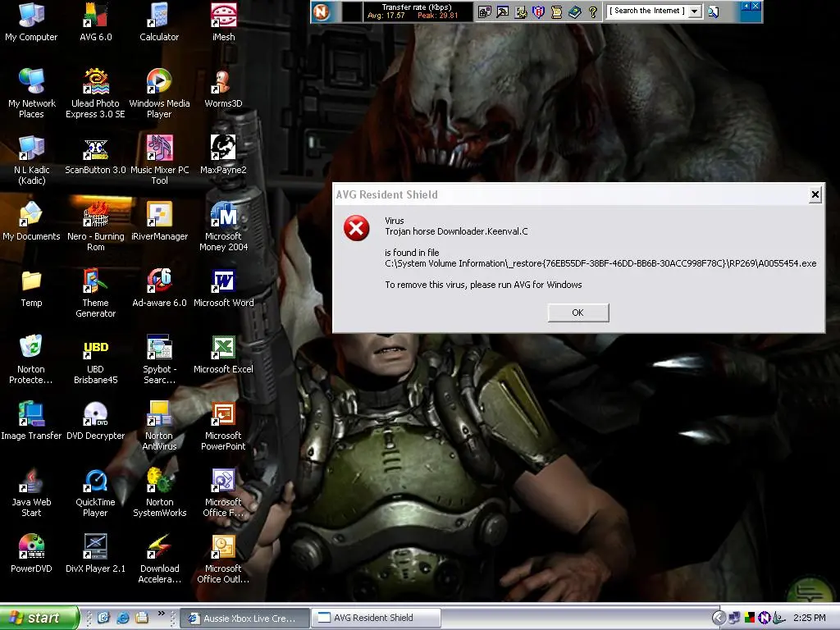Open the AVG help icon on the toolbar
Screen dimensions: 840x630
pyautogui.click(x=593, y=11)
